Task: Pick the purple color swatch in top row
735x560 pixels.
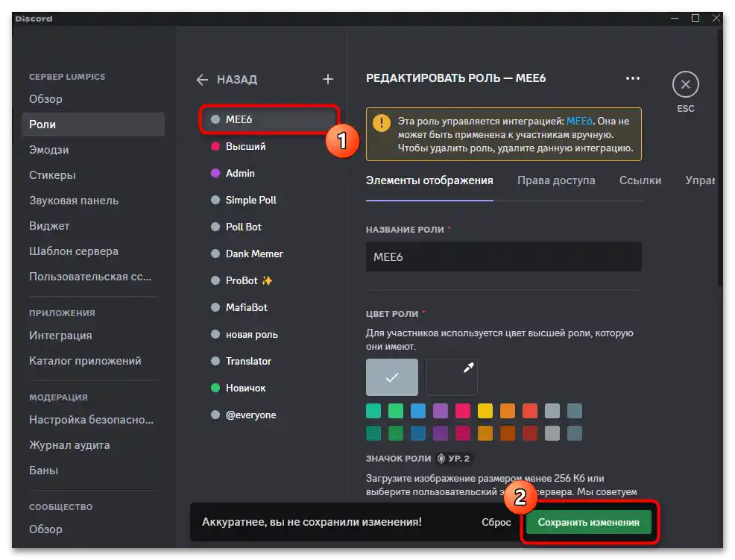Action: [441, 411]
